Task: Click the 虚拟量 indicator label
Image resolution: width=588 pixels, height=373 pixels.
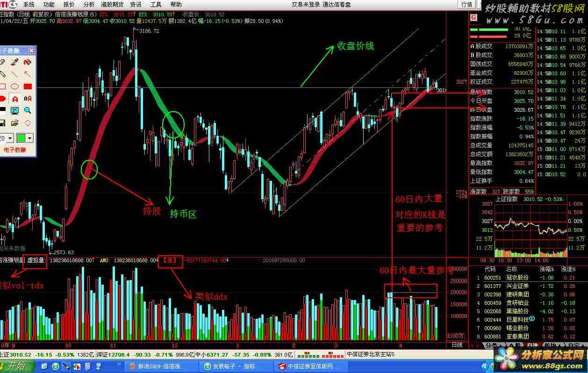Action: (36, 260)
